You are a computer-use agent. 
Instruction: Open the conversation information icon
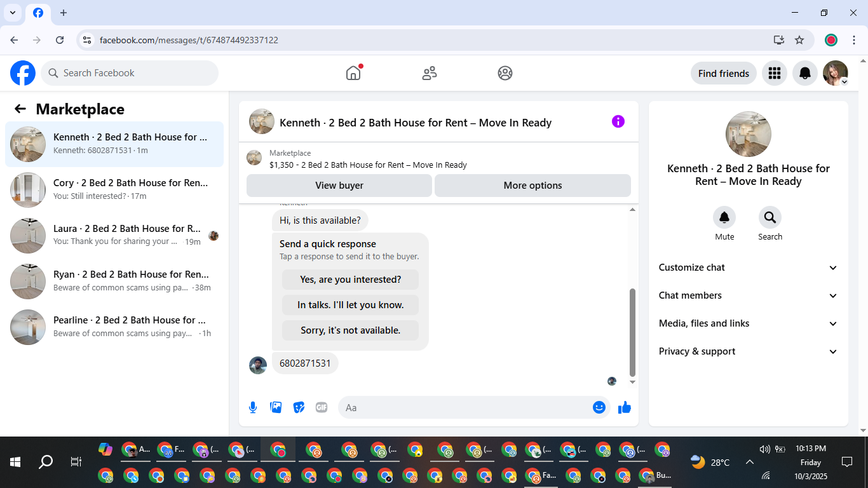pyautogui.click(x=618, y=121)
